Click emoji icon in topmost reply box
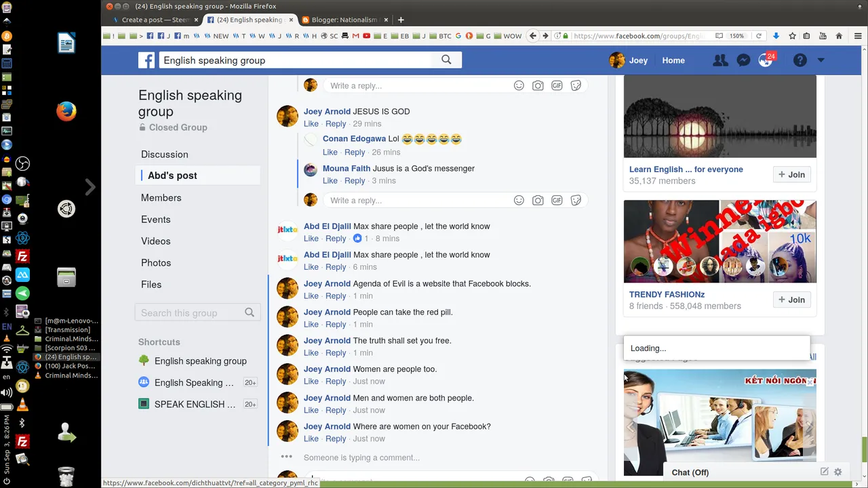 (519, 85)
